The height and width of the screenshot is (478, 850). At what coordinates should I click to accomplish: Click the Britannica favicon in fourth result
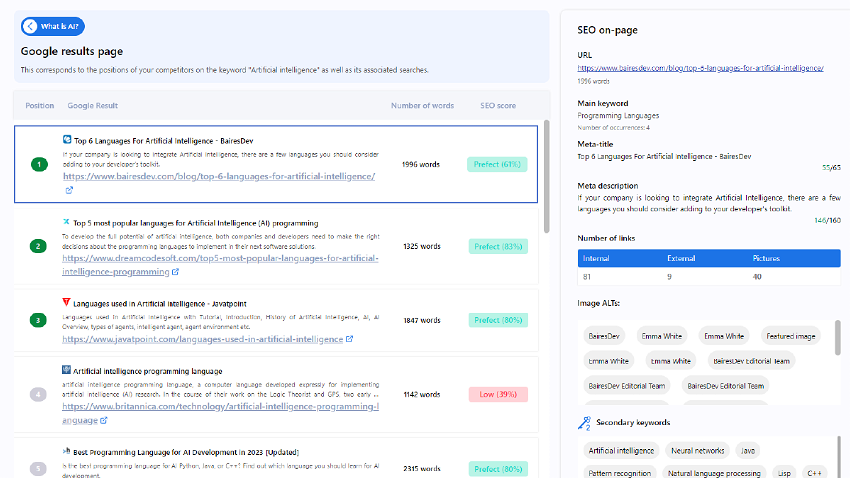click(66, 370)
